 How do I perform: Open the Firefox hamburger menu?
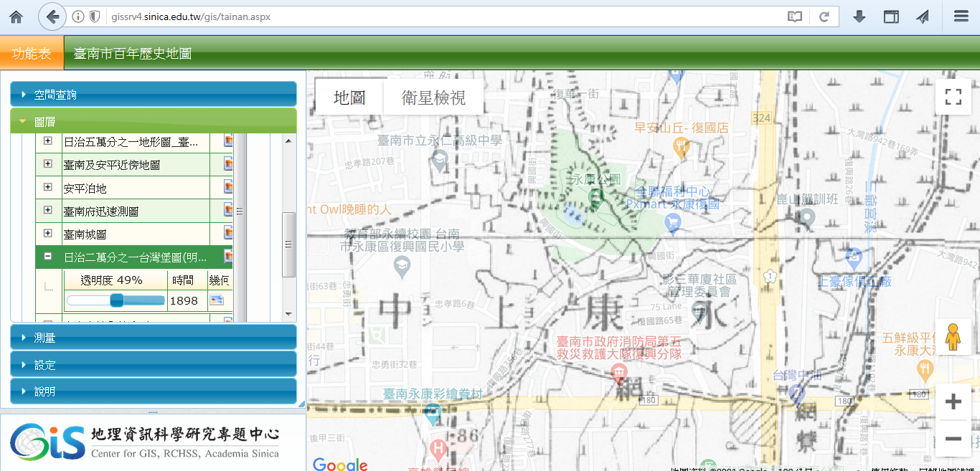961,16
